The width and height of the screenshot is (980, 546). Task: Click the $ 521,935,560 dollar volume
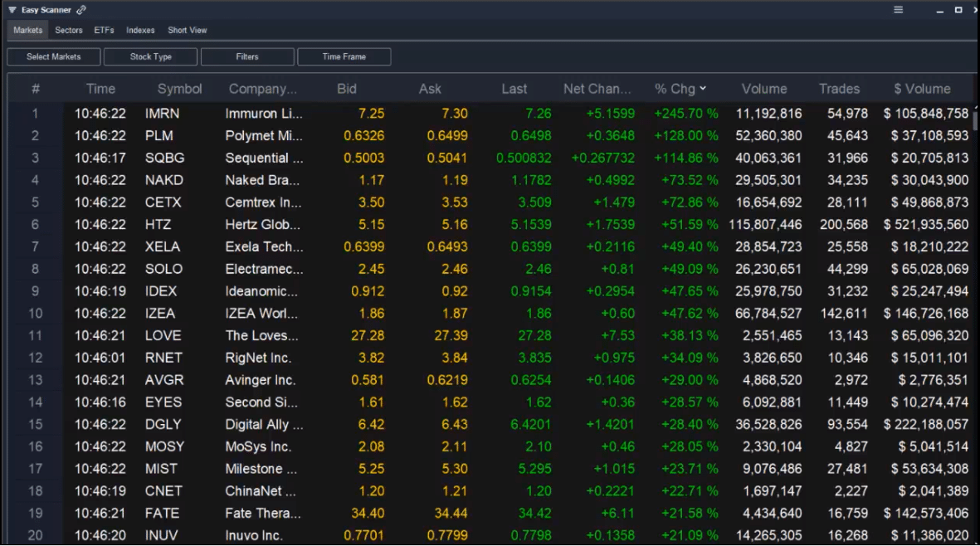[x=925, y=224]
